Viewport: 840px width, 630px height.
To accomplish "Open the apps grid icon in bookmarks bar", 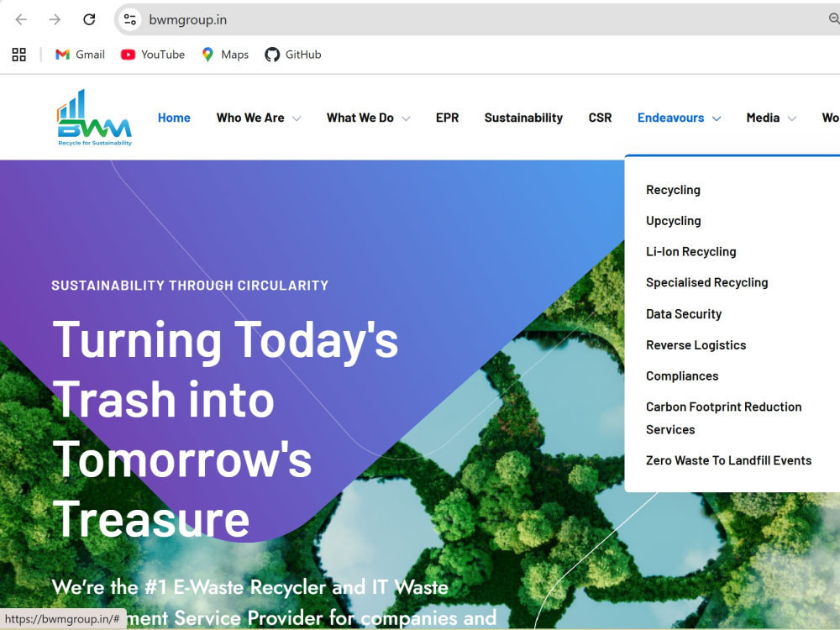I will (18, 55).
